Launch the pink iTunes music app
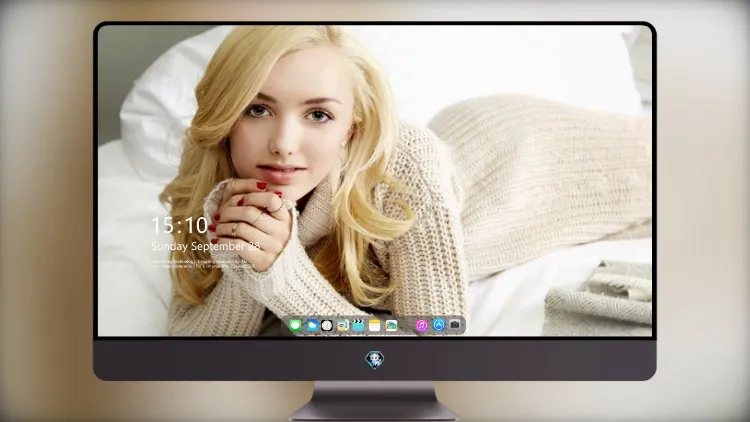Image resolution: width=750 pixels, height=422 pixels. pos(421,325)
